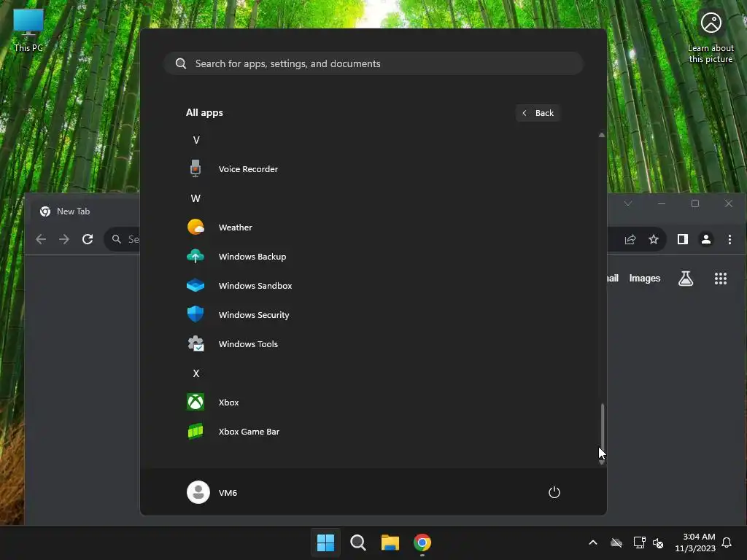Screen dimensions: 747x560
Task: Open File Explorer from taskbar
Action: pyautogui.click(x=390, y=542)
